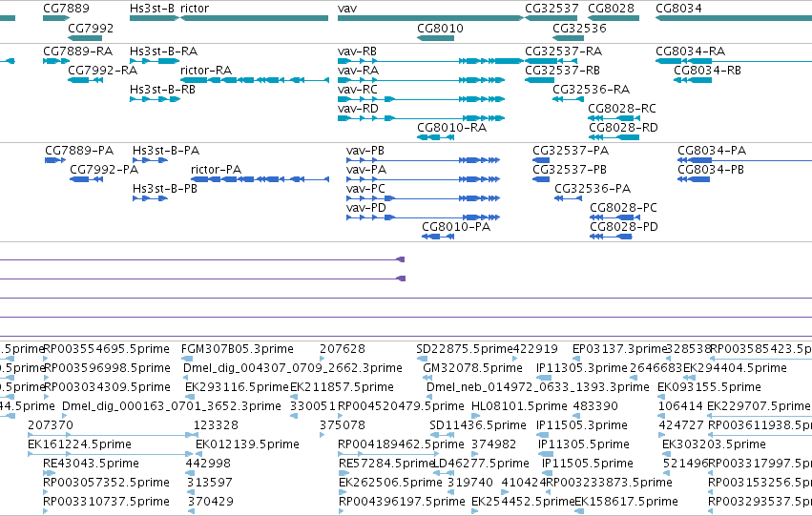Select the CG32536-PA protein label
Screen dimensions: 812x516
coord(593,189)
